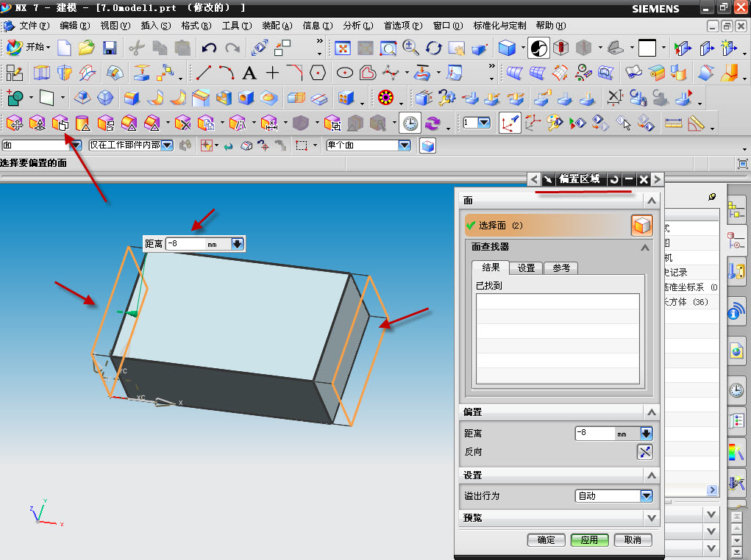Open the 文件 (File) menu
The width and height of the screenshot is (751, 560).
(x=34, y=26)
